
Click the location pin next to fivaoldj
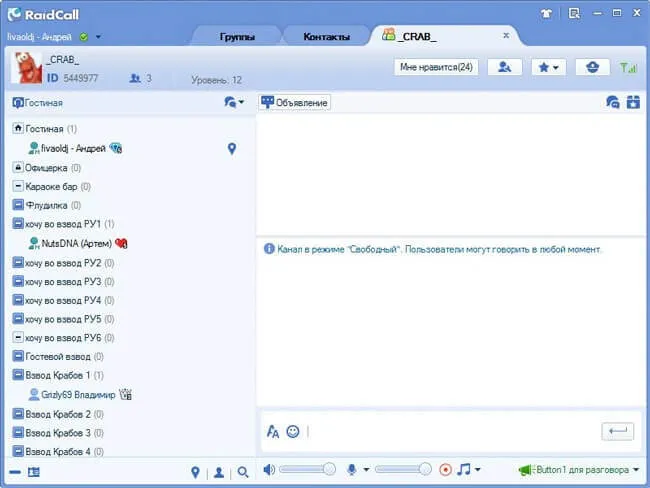pyautogui.click(x=232, y=148)
